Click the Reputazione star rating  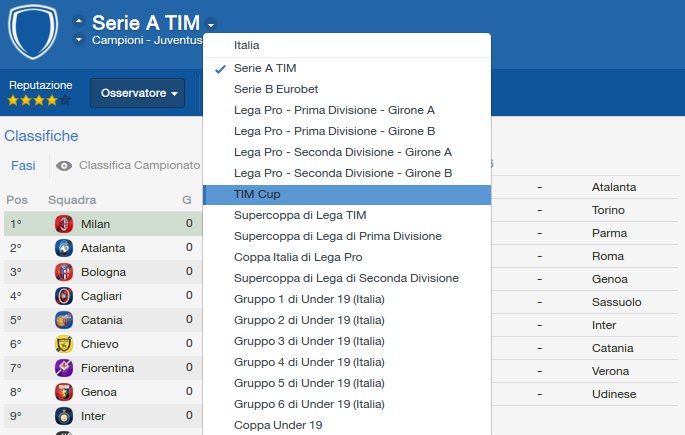tap(38, 100)
